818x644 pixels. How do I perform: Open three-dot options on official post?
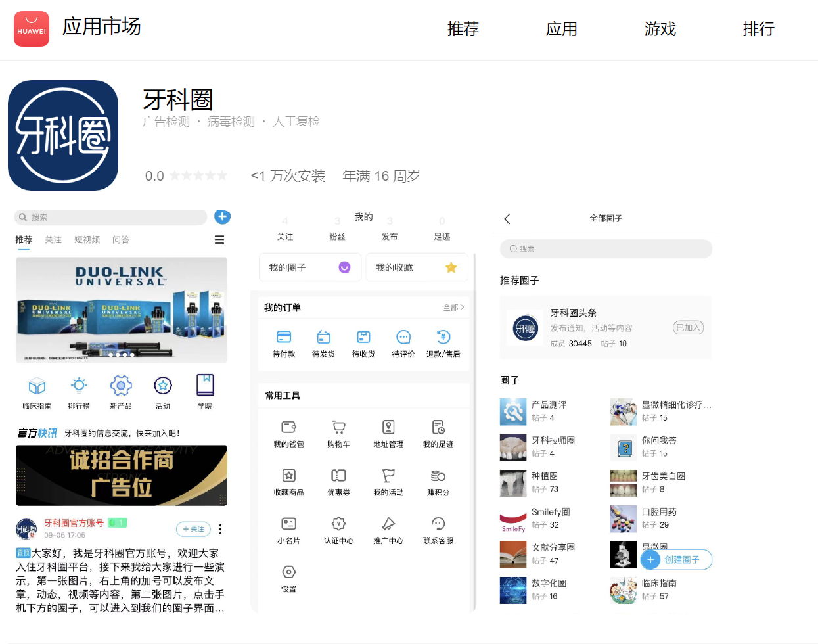(220, 529)
